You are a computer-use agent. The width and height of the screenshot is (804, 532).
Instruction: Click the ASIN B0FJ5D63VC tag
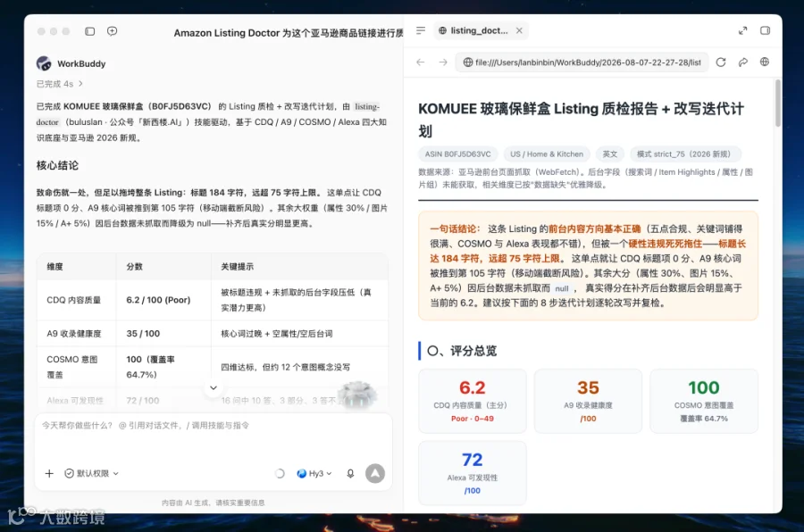[x=457, y=154]
